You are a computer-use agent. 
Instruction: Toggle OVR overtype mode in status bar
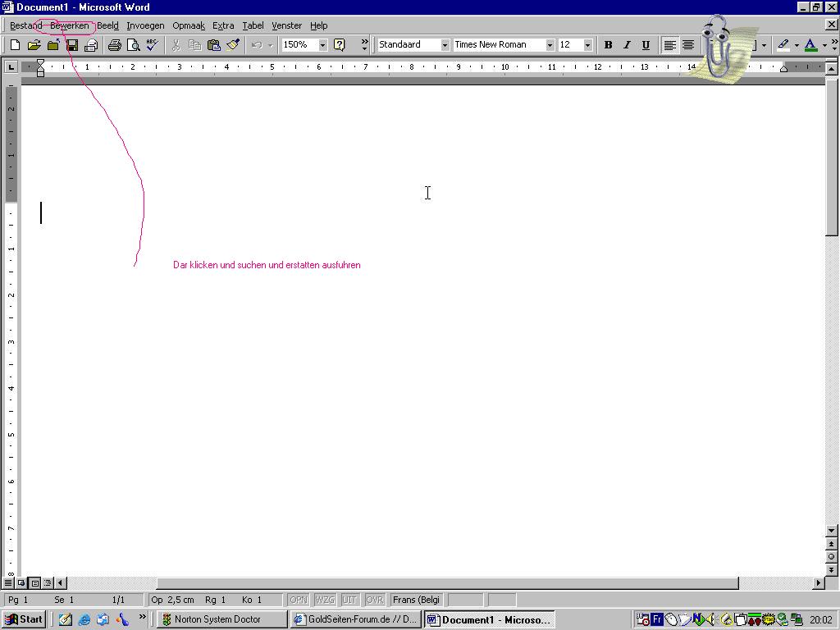tap(374, 600)
